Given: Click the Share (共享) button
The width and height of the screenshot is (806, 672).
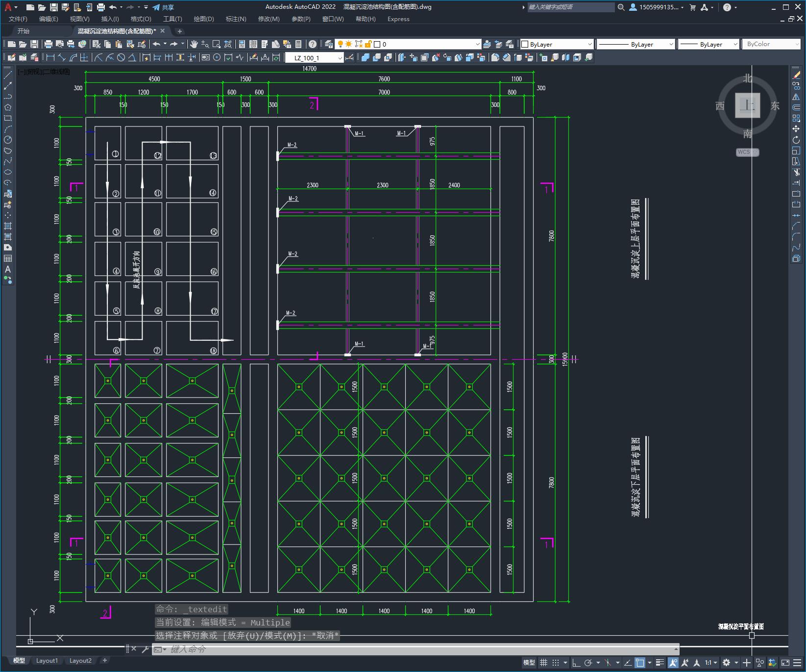Looking at the screenshot, I should 163,7.
